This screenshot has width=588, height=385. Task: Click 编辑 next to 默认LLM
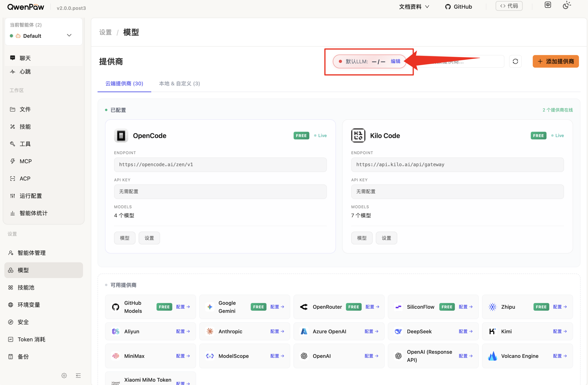point(395,61)
